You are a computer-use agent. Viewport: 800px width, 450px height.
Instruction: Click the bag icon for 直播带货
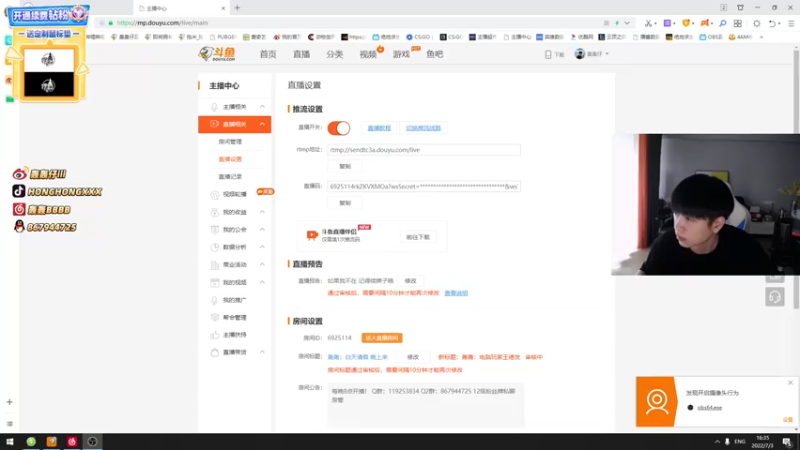(x=215, y=352)
